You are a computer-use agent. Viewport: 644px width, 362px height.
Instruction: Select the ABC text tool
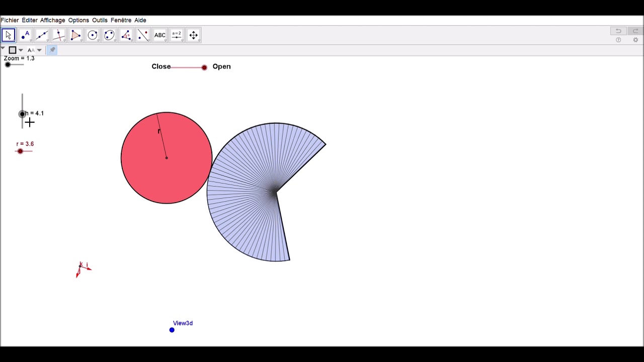click(160, 35)
